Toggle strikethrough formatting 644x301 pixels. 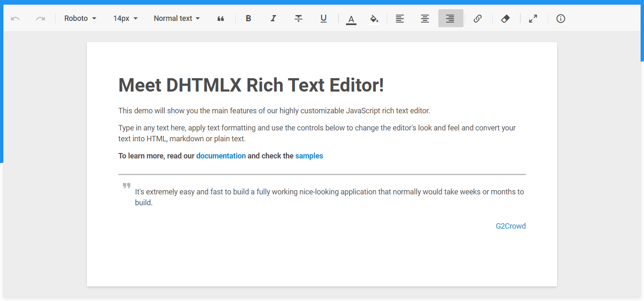[298, 18]
